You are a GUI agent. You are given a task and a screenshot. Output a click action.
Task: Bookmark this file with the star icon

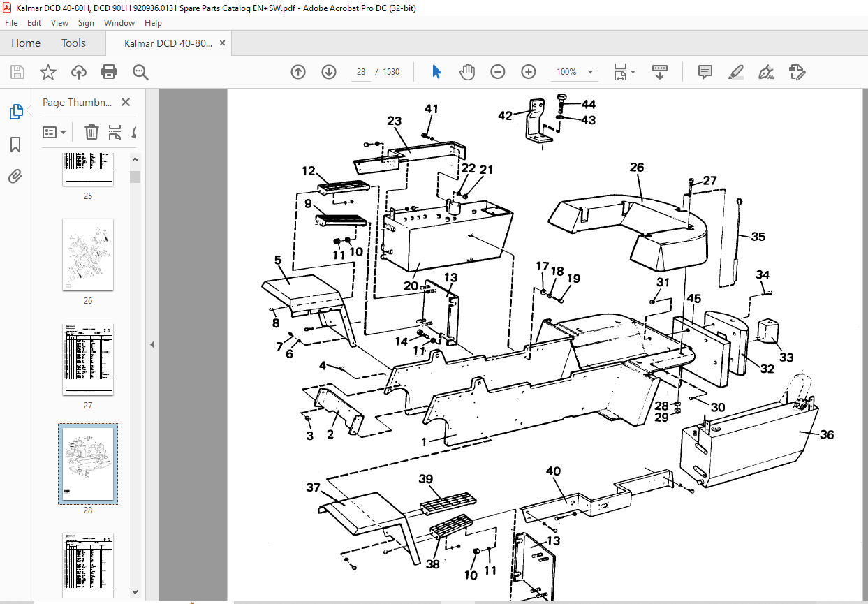coord(47,72)
